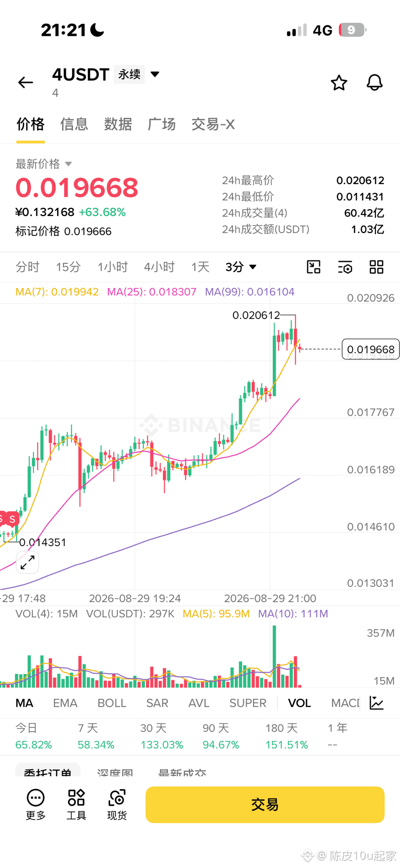Tap the 24h成交量 value 60.42亿
Screen dimensions: 400x868
(x=364, y=213)
